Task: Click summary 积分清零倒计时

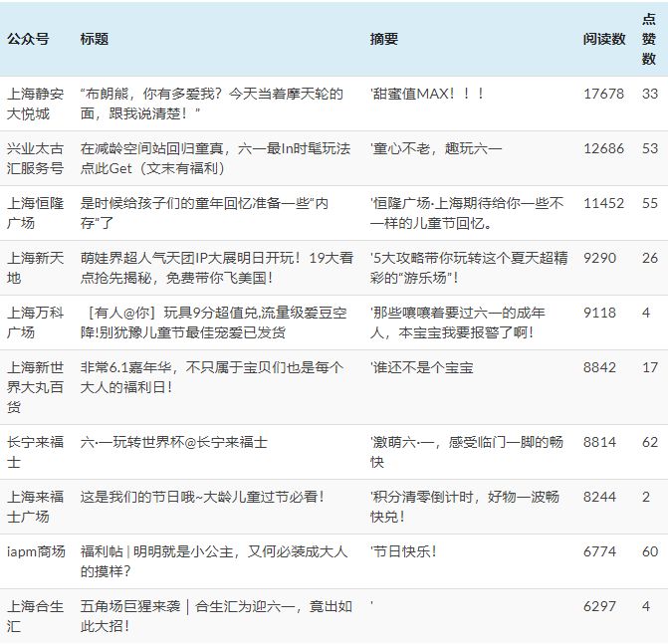Action: click(464, 507)
